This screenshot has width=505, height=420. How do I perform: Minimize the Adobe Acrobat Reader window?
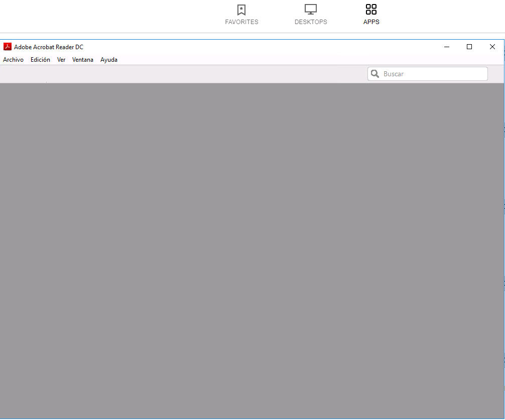point(446,46)
